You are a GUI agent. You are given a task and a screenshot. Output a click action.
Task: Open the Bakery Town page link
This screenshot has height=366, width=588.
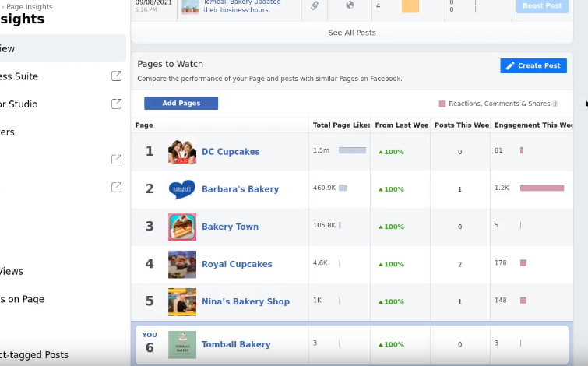click(230, 227)
